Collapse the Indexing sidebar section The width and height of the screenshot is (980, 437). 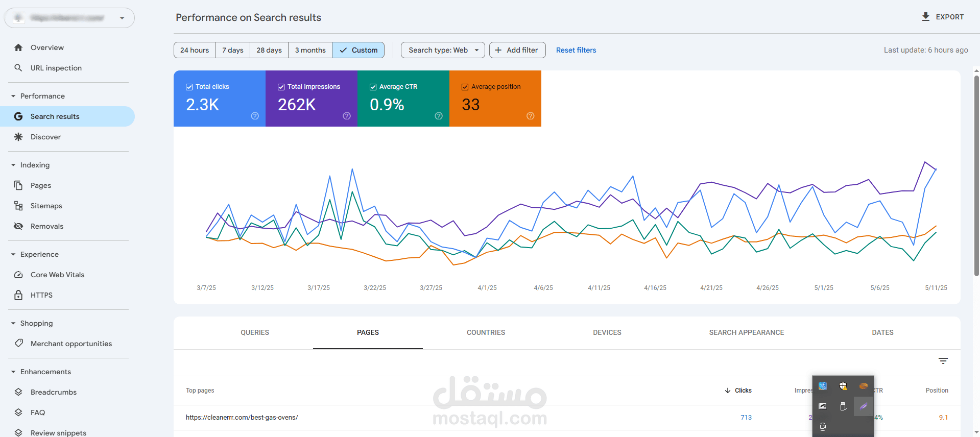coord(13,165)
